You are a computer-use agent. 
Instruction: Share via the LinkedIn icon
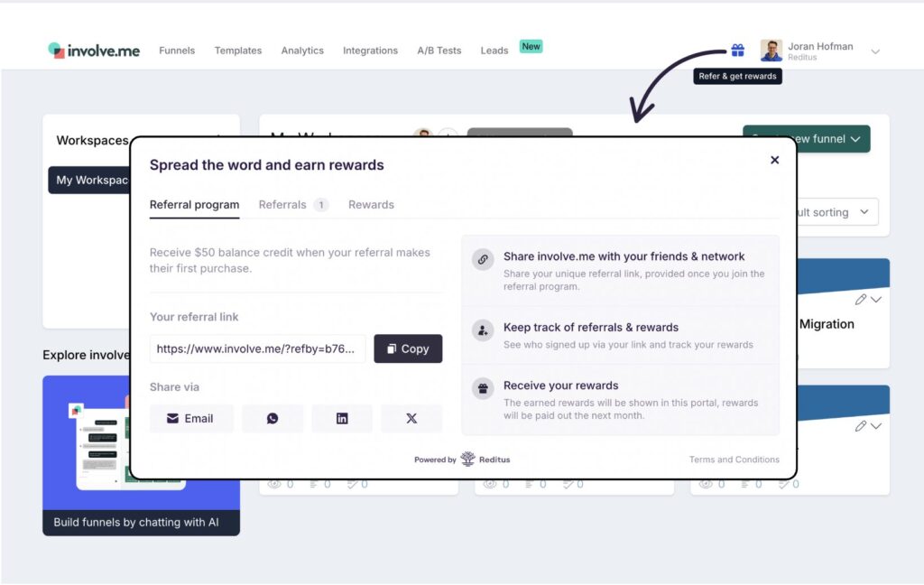click(342, 418)
